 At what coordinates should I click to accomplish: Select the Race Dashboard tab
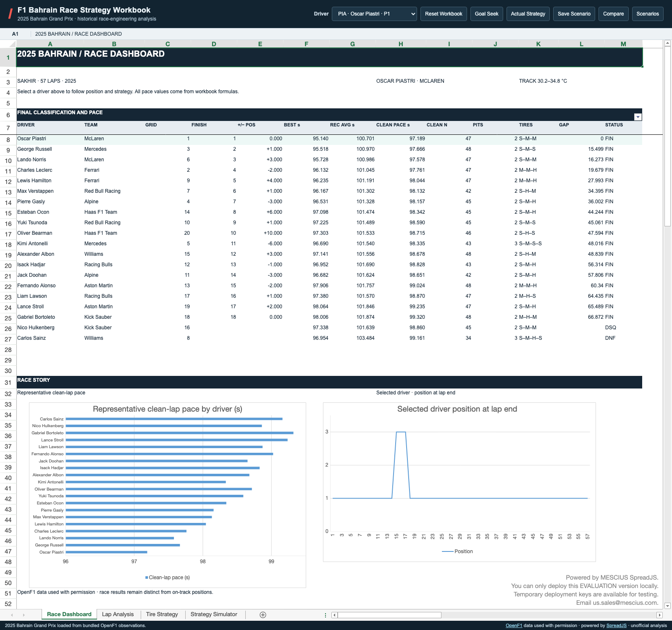[x=69, y=614]
